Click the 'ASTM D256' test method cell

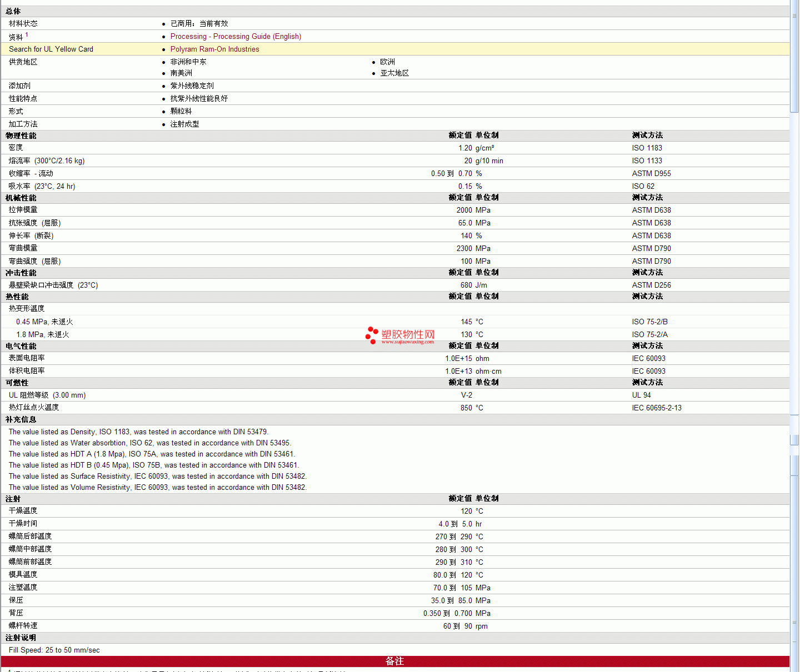(x=651, y=285)
